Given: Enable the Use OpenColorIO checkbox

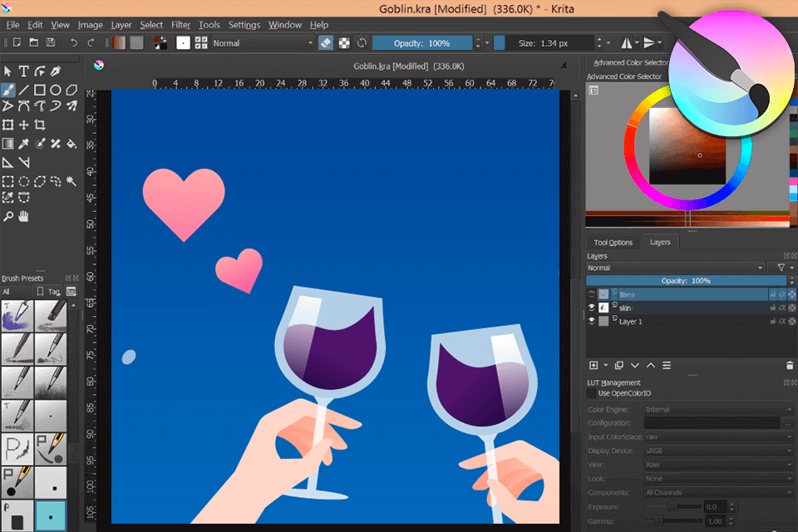Looking at the screenshot, I should 592,392.
